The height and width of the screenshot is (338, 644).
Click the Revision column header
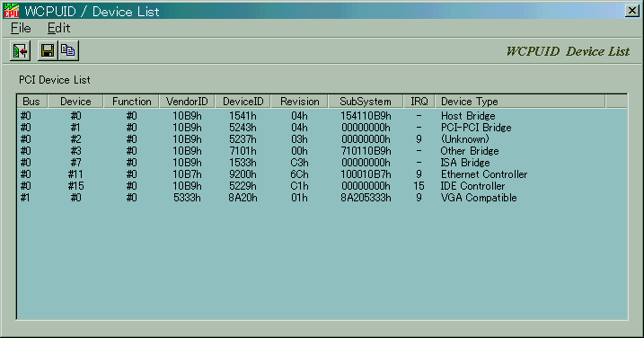(299, 102)
